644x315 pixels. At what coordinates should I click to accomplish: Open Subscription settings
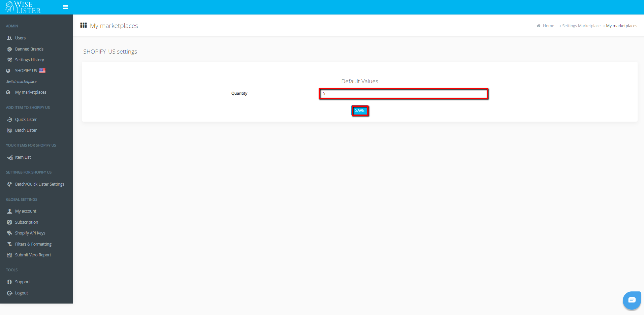[x=27, y=222]
